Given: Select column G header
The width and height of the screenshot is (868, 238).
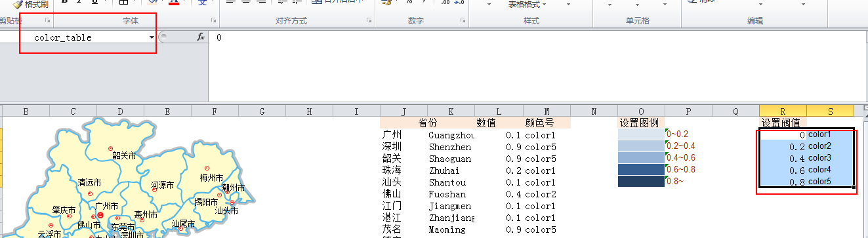Looking at the screenshot, I should tap(262, 111).
